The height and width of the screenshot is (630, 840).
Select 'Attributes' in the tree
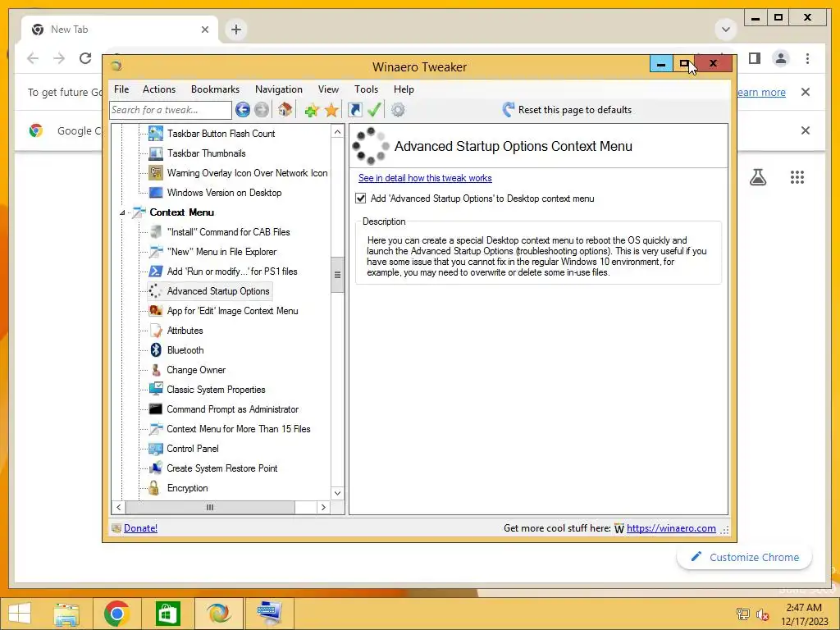pyautogui.click(x=185, y=331)
